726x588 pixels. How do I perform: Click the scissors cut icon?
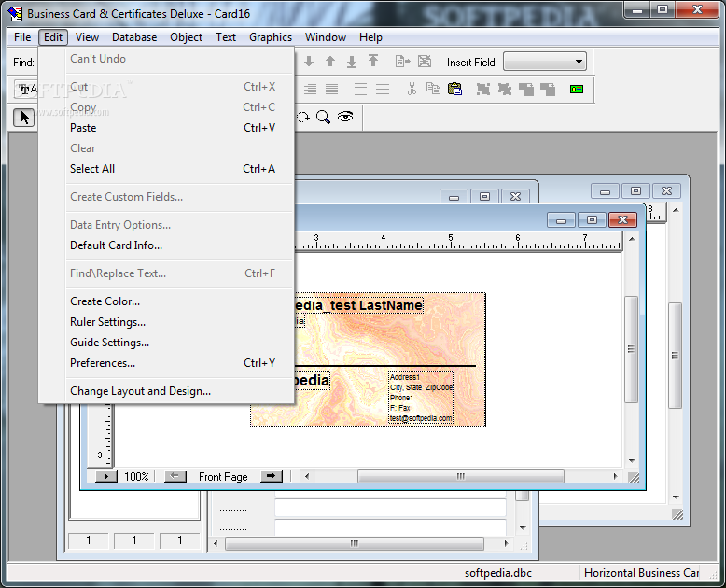coord(412,89)
